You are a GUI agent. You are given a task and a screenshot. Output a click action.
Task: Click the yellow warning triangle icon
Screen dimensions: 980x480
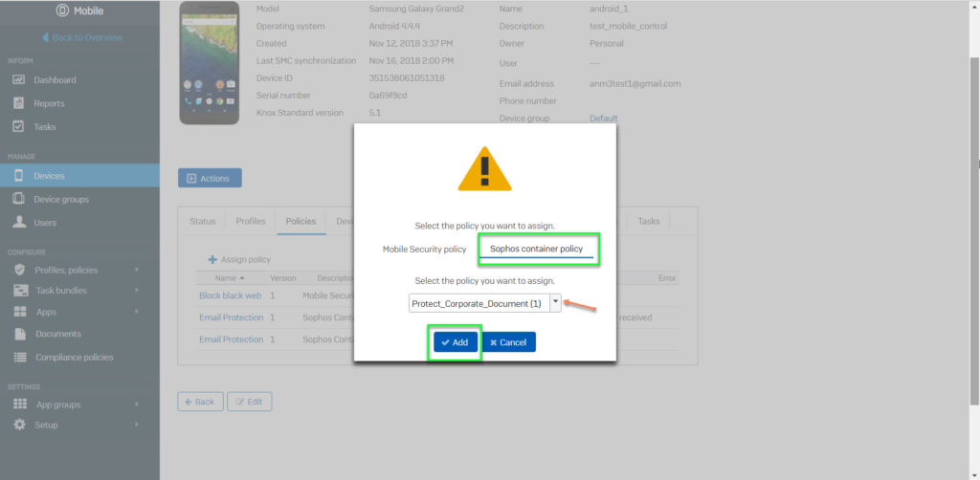coord(484,168)
